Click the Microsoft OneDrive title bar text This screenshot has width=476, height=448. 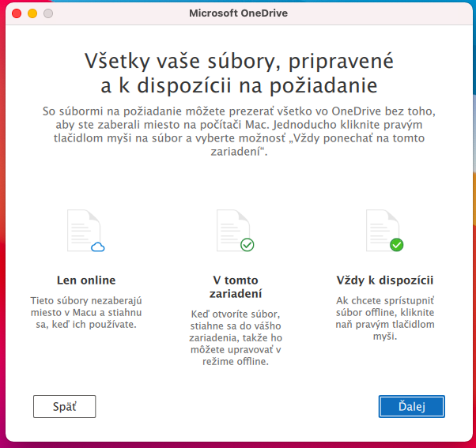coord(238,13)
